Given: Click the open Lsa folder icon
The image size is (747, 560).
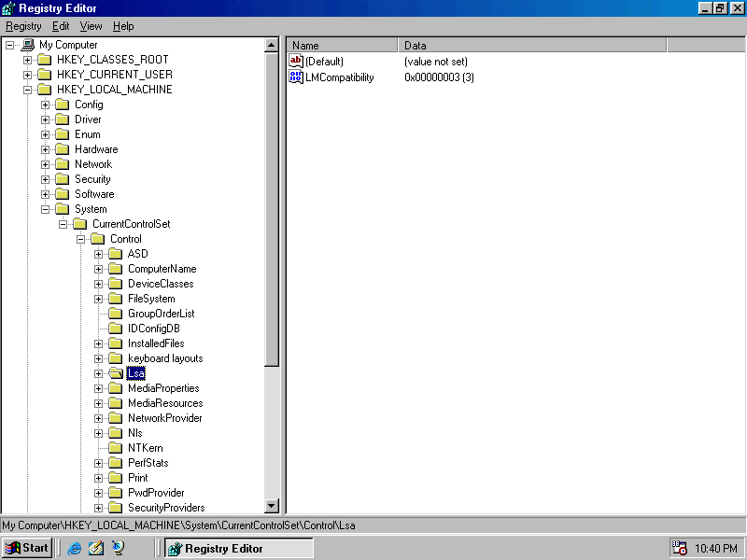Looking at the screenshot, I should (115, 373).
